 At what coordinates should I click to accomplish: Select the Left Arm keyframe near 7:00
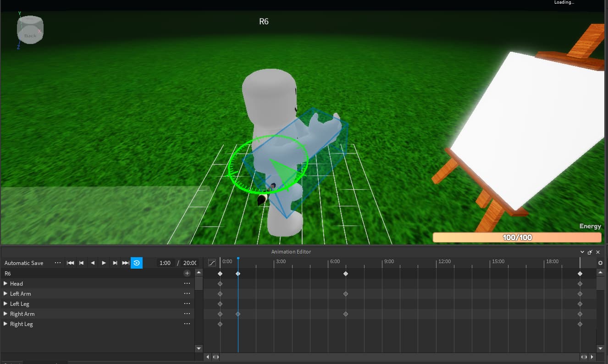346,294
